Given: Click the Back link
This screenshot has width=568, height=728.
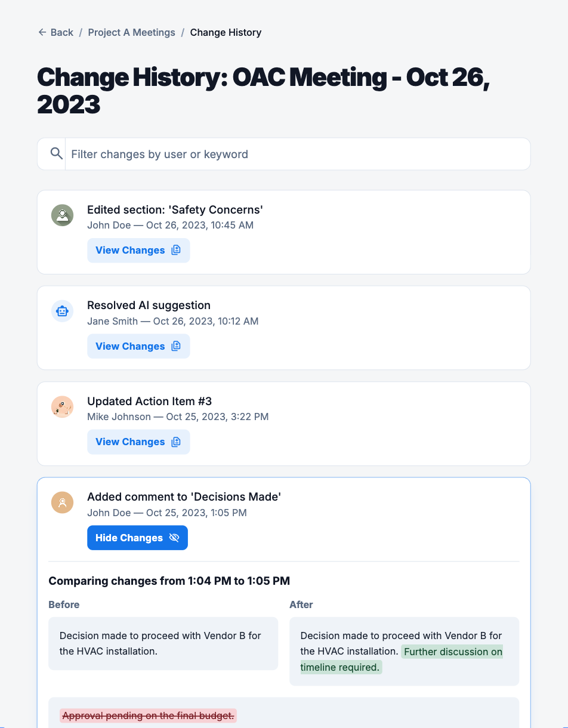Looking at the screenshot, I should pos(61,32).
